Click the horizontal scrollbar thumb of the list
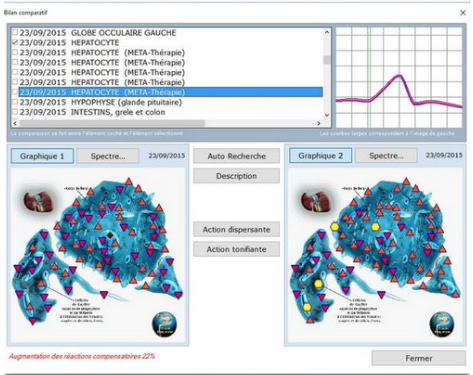The width and height of the screenshot is (473, 375). pyautogui.click(x=112, y=123)
